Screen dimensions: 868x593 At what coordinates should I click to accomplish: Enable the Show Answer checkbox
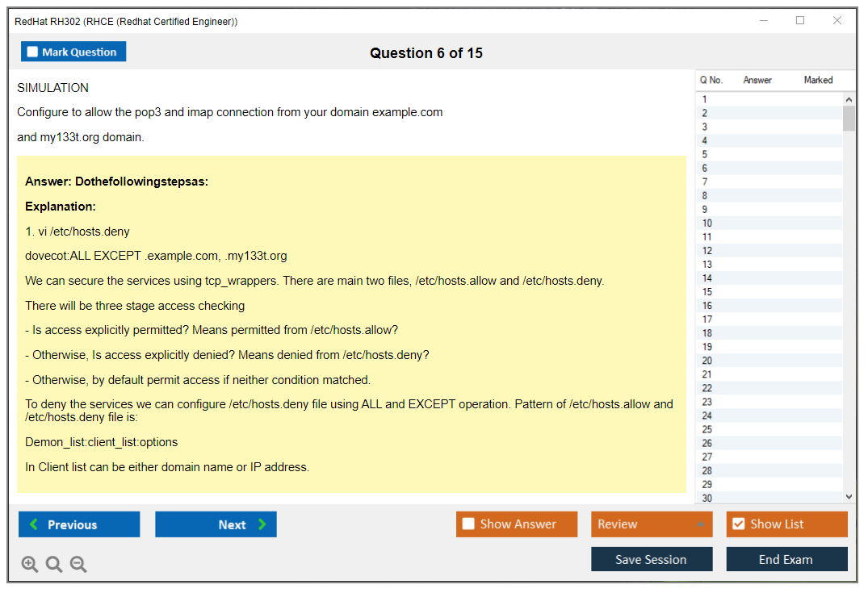point(469,524)
